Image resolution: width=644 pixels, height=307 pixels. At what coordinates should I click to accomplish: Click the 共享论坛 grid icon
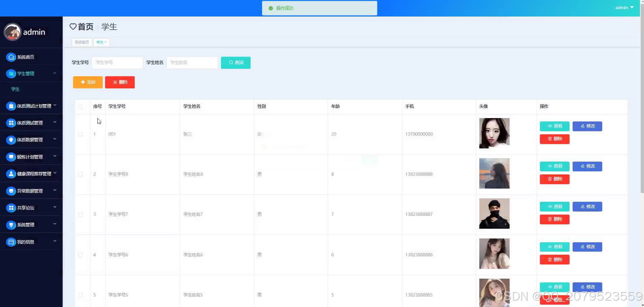click(11, 208)
